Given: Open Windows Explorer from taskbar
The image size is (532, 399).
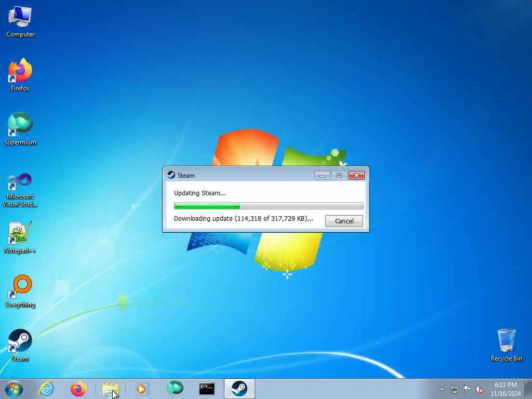Looking at the screenshot, I should pyautogui.click(x=111, y=389).
